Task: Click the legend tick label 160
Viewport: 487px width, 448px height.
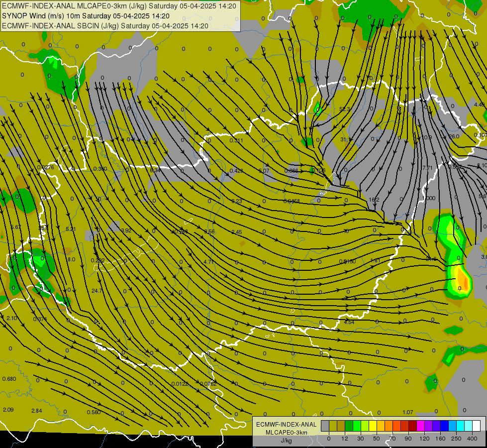Action: click(x=440, y=439)
